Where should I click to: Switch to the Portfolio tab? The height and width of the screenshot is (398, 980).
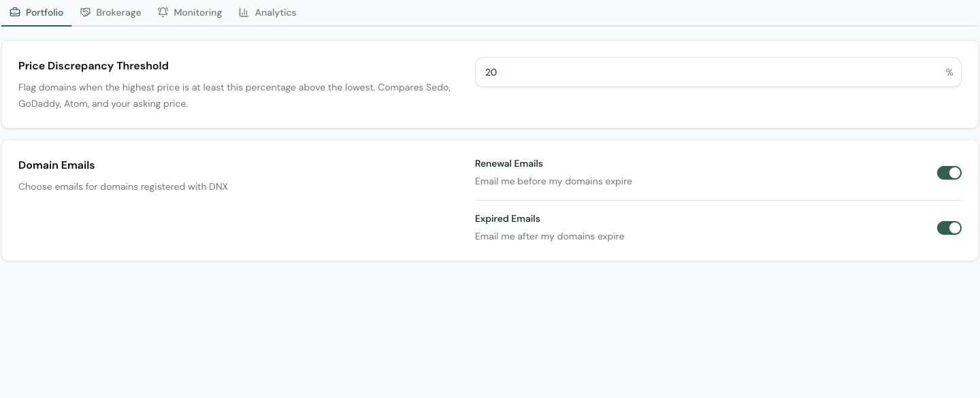point(37,13)
